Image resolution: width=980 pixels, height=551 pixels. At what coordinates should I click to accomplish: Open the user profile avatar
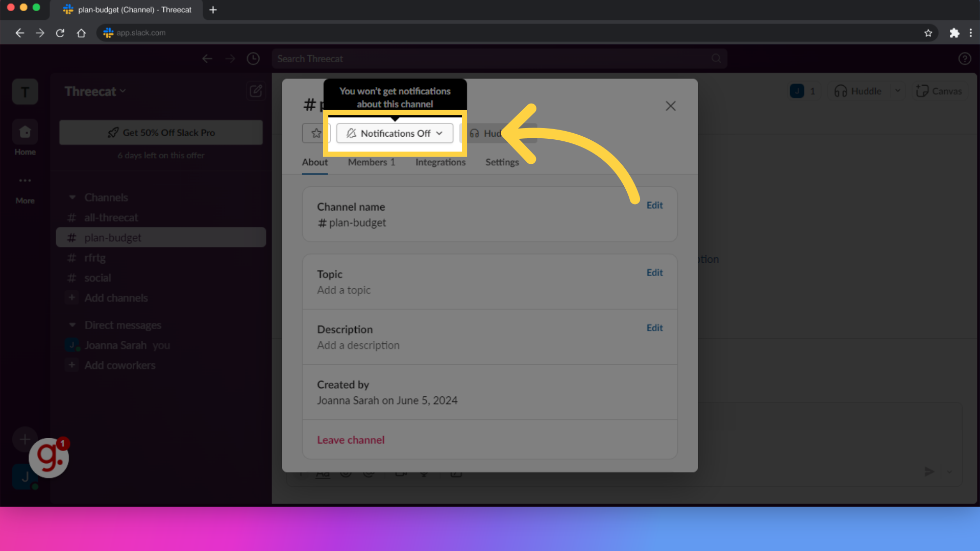(21, 478)
